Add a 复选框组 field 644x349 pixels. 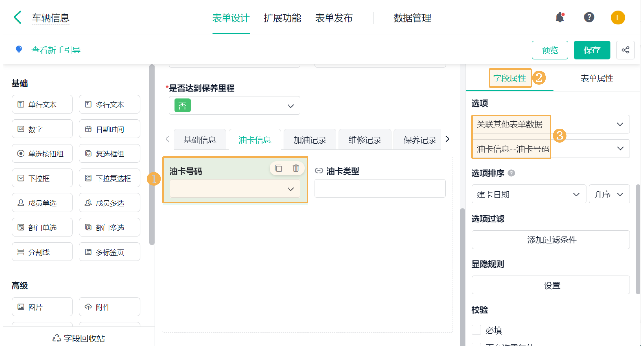[109, 154]
